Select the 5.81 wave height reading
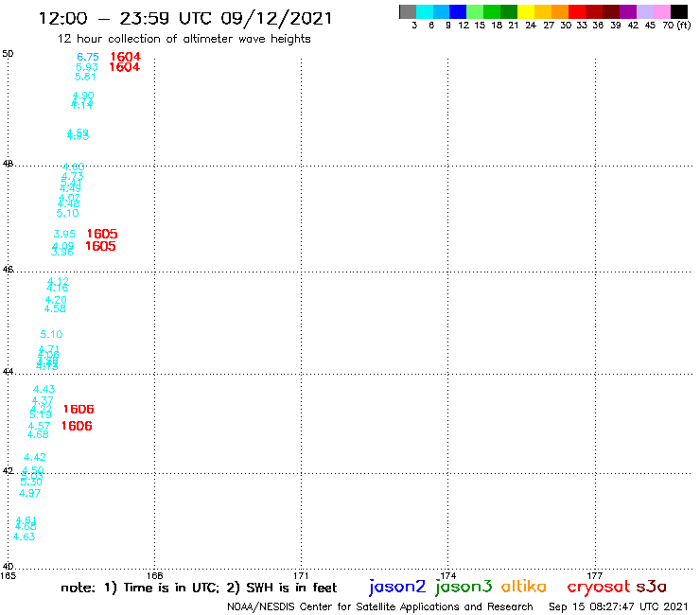 [x=85, y=77]
